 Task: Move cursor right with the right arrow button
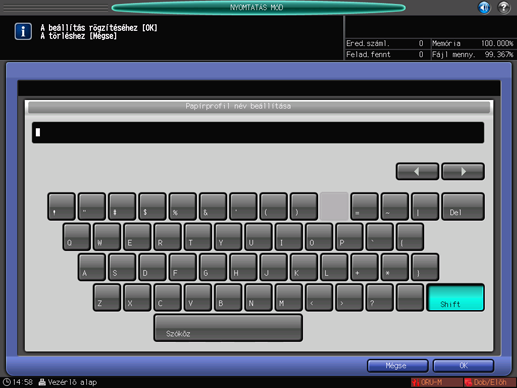click(463, 171)
